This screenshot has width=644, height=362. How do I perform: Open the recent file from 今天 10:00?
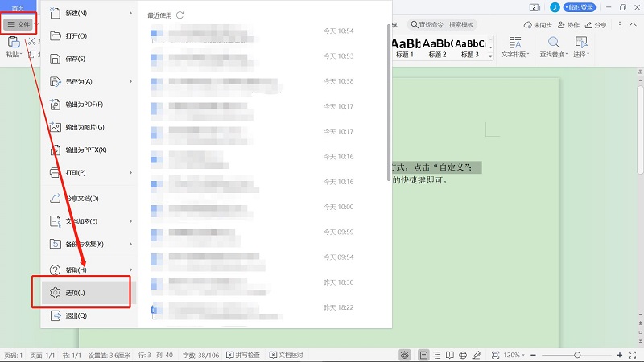pos(253,210)
